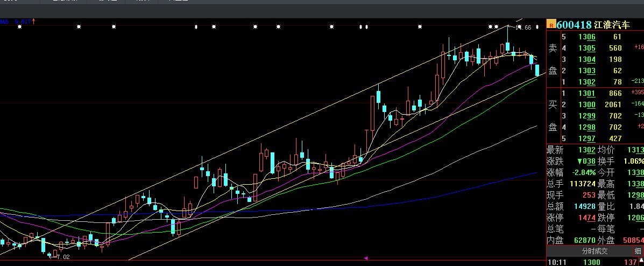The width and height of the screenshot is (644, 266).
Task: Click the 14.66 high price label
Action: click(x=523, y=27)
